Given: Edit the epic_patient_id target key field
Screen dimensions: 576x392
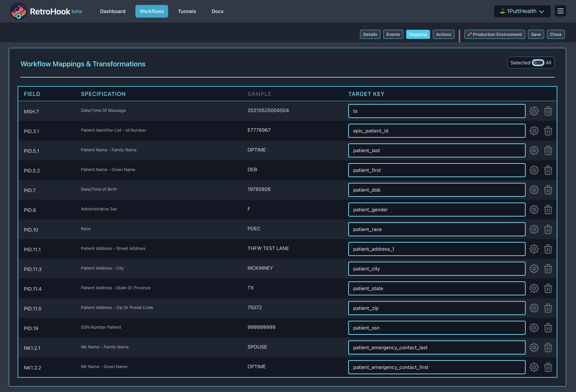Looking at the screenshot, I should (x=436, y=131).
